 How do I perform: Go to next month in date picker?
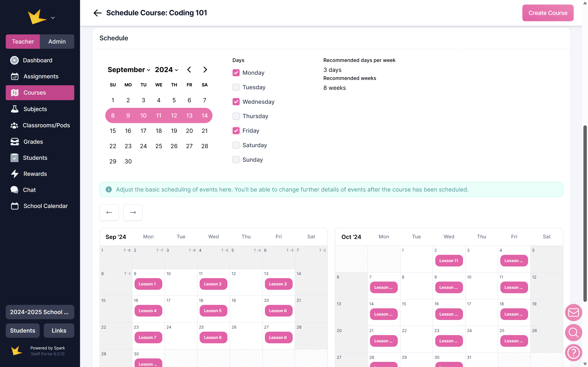tap(205, 70)
